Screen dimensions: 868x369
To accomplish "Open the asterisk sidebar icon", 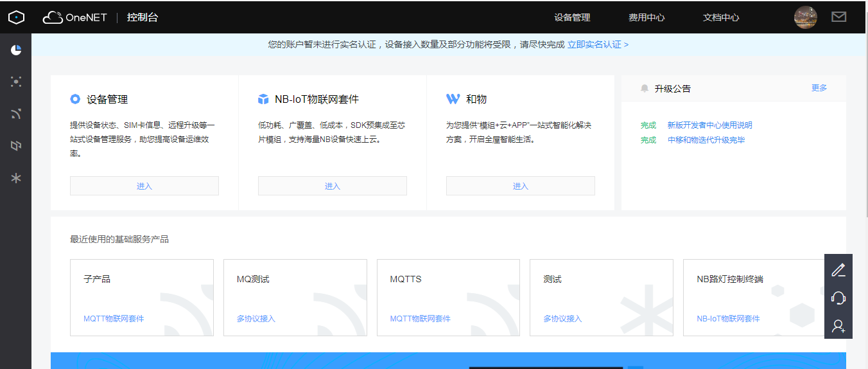I will click(x=16, y=178).
